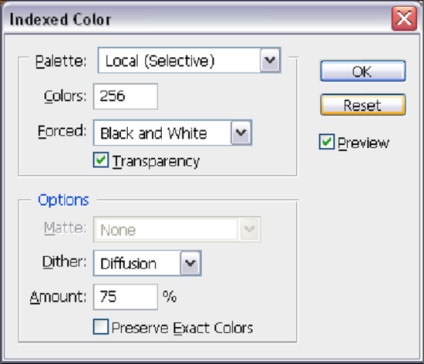
Task: Click the Preview label text
Action: (x=363, y=143)
